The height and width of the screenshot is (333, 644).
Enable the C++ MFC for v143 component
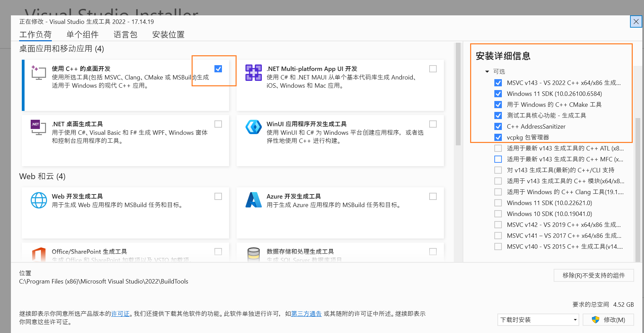point(498,159)
